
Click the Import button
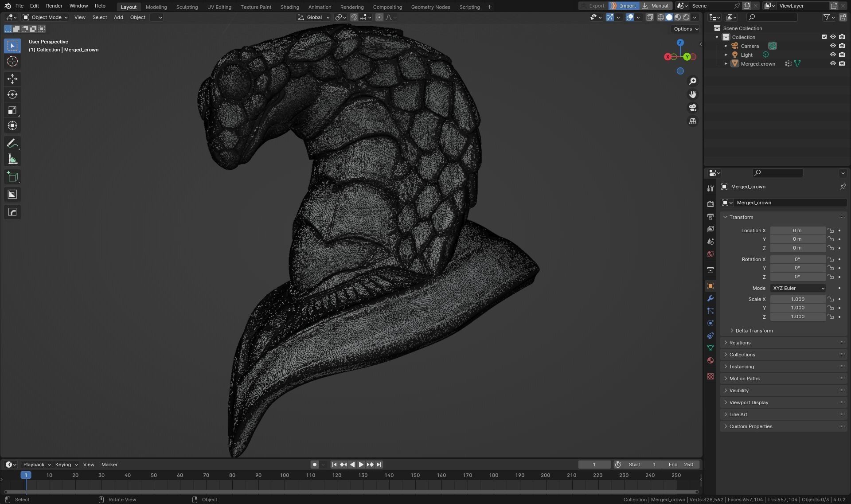[x=623, y=6]
